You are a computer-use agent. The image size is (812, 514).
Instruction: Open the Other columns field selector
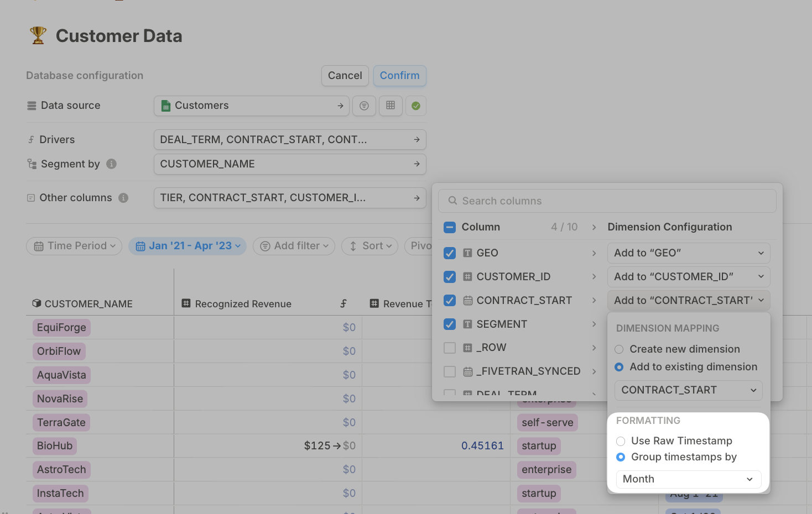[x=290, y=198]
